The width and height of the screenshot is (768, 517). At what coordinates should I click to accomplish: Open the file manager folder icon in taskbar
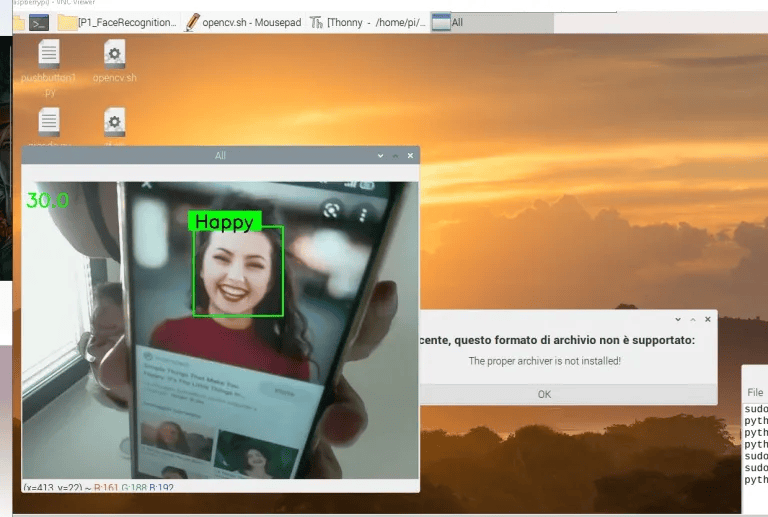pyautogui.click(x=19, y=23)
